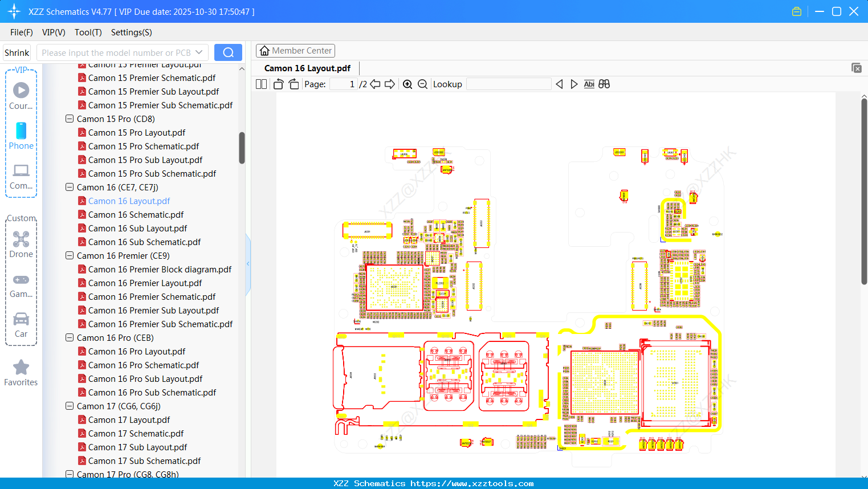Click PDF icon beside Camon 16 Schematic.pdf
The image size is (868, 489).
pyautogui.click(x=82, y=214)
